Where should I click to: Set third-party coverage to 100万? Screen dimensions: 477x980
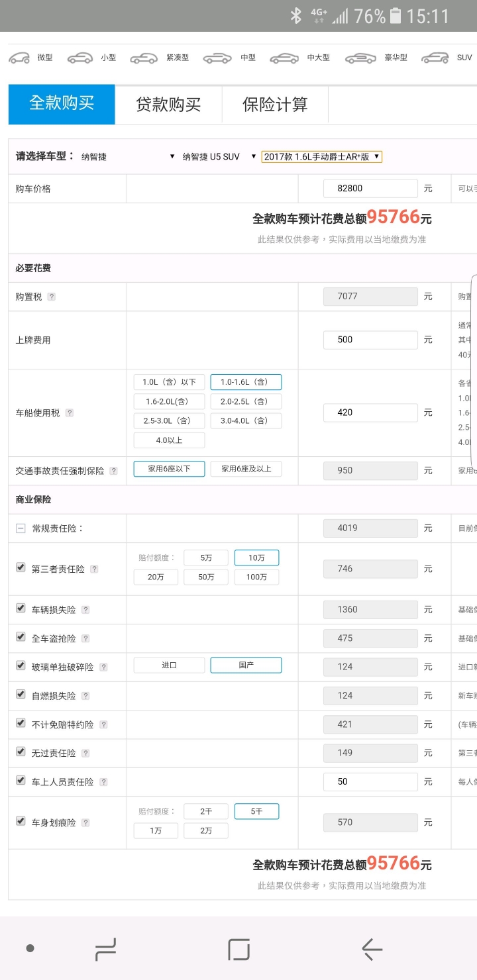(256, 577)
